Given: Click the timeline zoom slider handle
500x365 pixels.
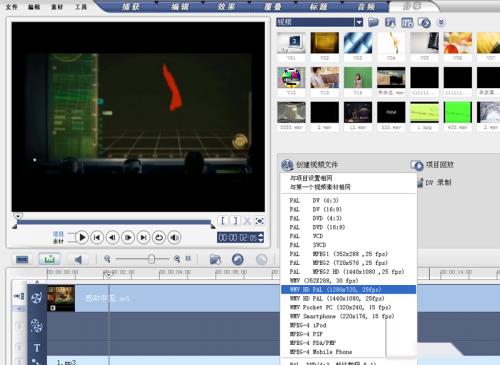Looking at the screenshot, I should click(x=152, y=259).
